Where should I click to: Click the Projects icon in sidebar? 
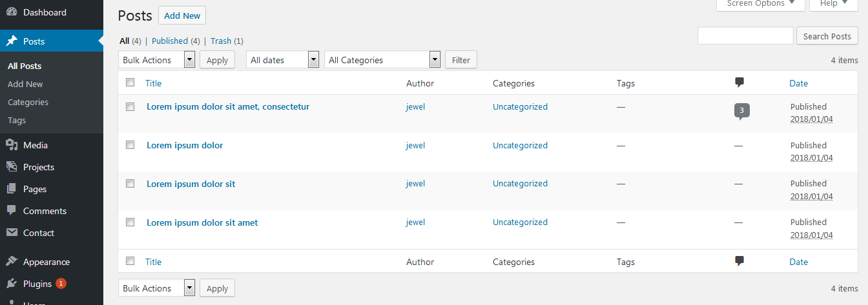coord(12,167)
